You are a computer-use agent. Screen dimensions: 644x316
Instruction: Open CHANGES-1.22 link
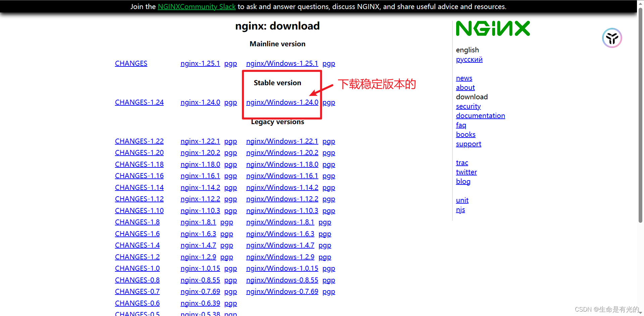pyautogui.click(x=139, y=141)
